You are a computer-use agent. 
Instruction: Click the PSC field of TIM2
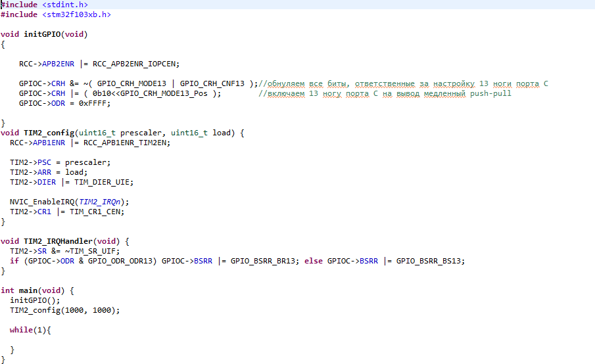pos(45,162)
